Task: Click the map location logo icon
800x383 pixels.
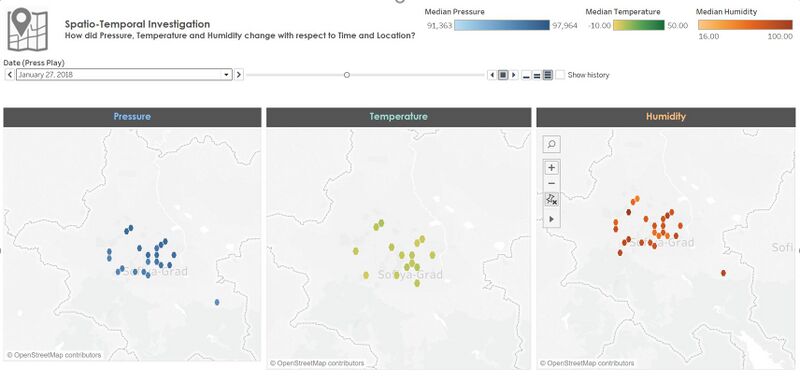Action: tap(28, 30)
